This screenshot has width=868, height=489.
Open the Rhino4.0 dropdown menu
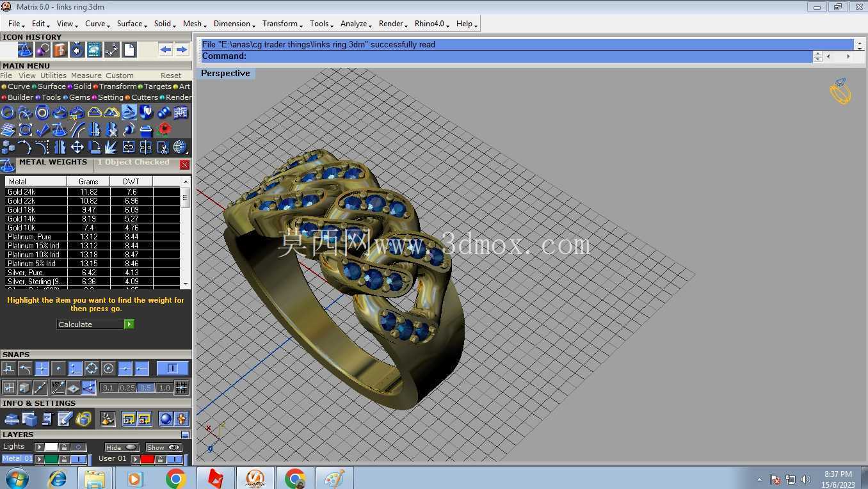coord(432,24)
